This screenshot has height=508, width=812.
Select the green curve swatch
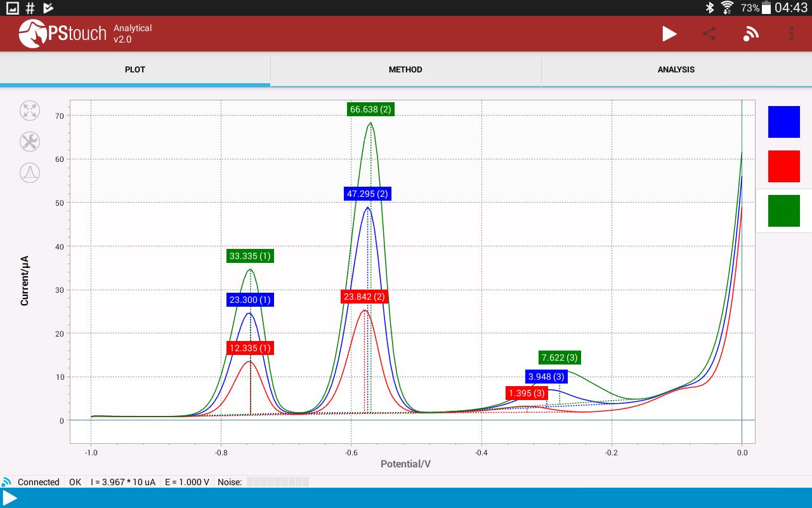pos(784,211)
